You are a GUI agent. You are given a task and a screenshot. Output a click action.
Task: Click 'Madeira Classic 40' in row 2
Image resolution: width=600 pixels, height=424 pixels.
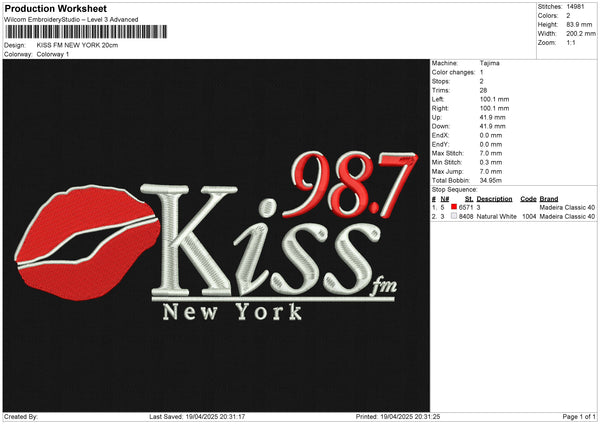[x=567, y=217]
